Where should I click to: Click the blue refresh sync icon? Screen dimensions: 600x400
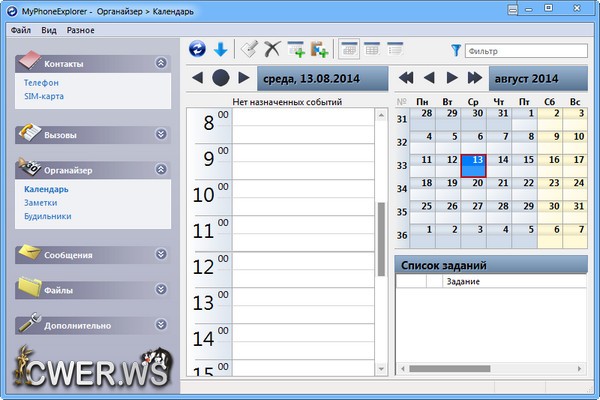[x=197, y=49]
